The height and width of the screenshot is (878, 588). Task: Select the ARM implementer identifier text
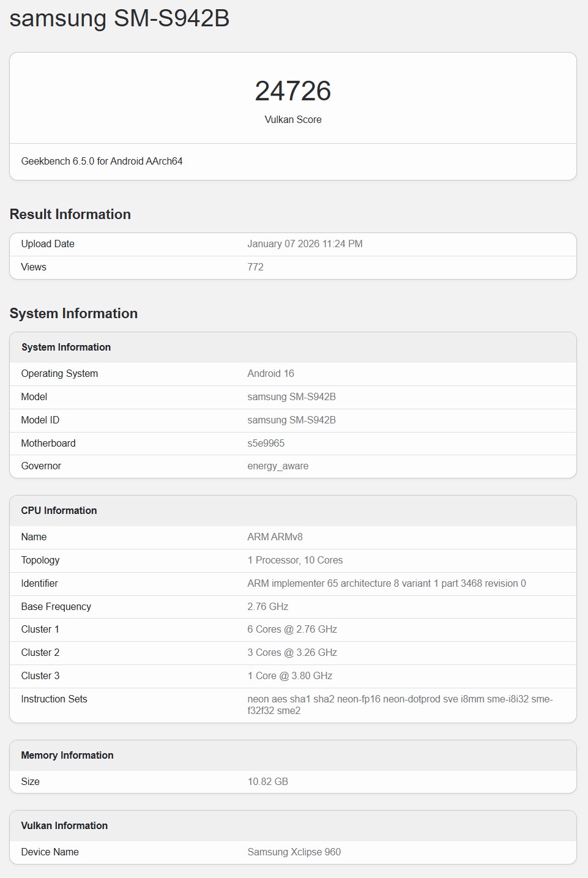tap(386, 584)
